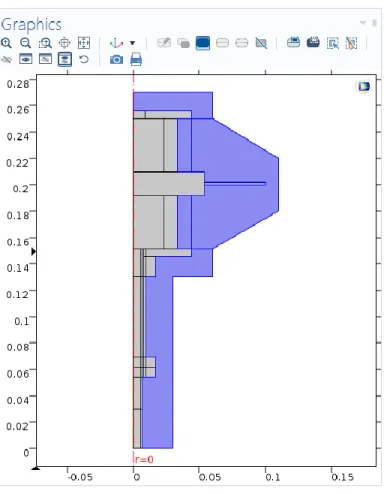Click the Graphics panel title

tap(31, 25)
